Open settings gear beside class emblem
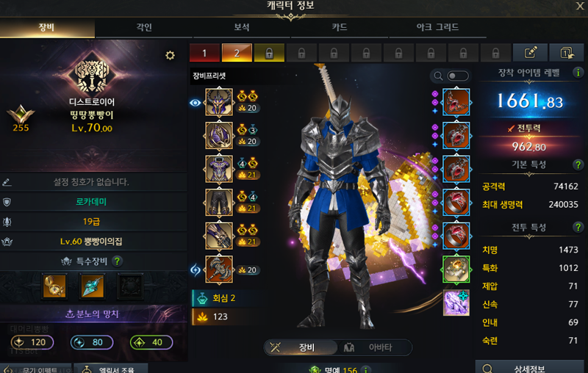This screenshot has width=588, height=373. click(x=170, y=55)
